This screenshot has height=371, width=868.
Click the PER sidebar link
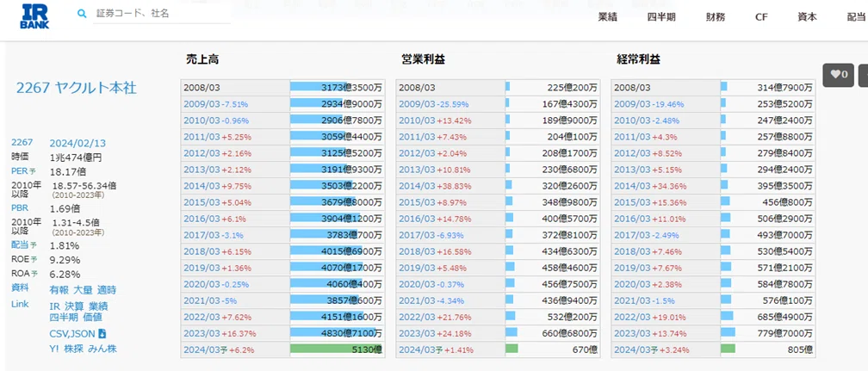coord(19,171)
